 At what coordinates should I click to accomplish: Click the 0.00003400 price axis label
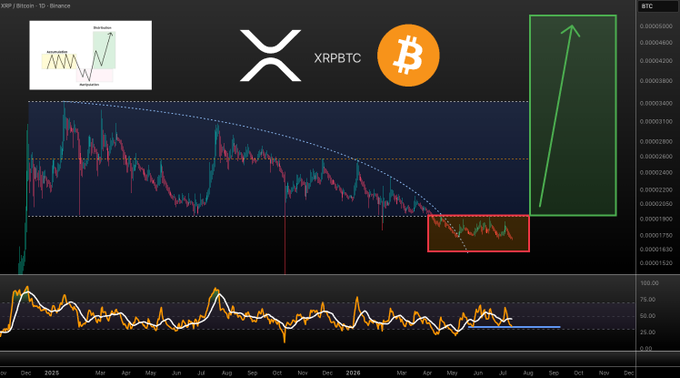(656, 104)
